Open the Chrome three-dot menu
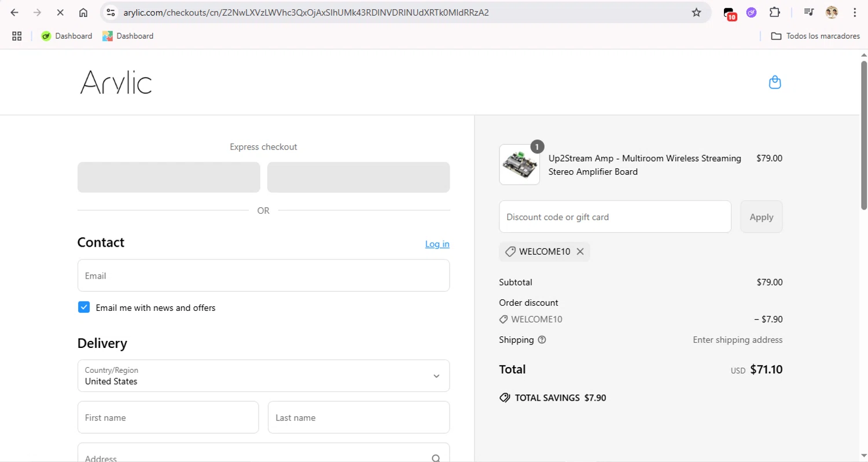The width and height of the screenshot is (868, 462). pyautogui.click(x=855, y=12)
